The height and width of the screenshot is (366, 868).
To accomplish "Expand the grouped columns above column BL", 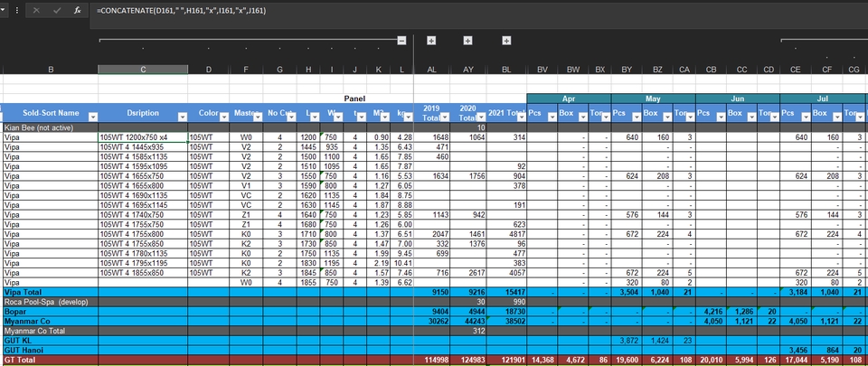I will point(506,41).
